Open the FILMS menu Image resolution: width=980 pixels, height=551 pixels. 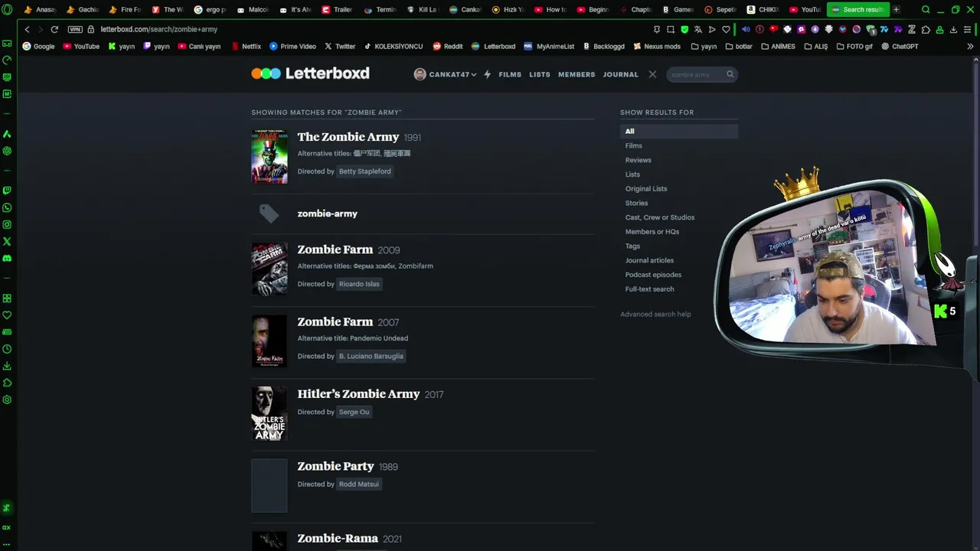(510, 74)
